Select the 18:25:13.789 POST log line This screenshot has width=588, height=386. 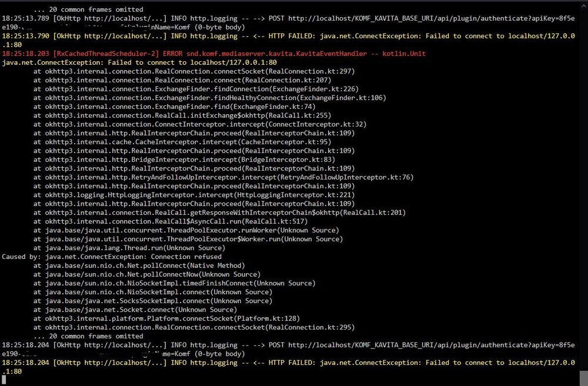[x=288, y=22]
